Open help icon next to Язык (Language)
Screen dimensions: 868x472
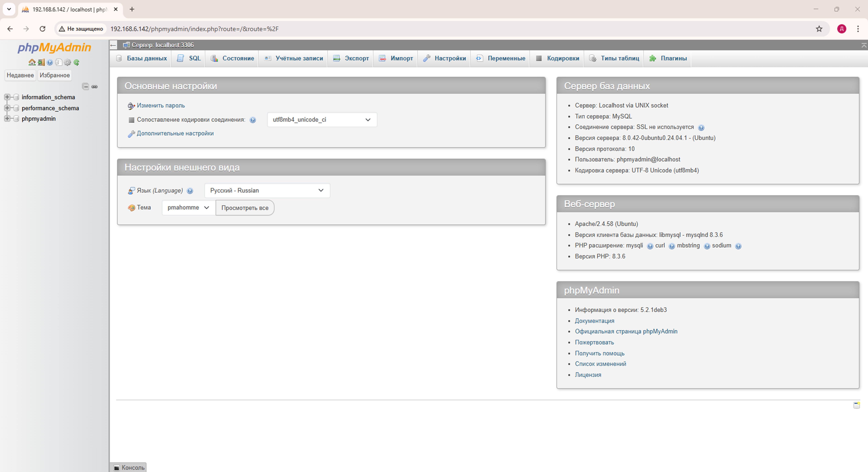coord(190,191)
